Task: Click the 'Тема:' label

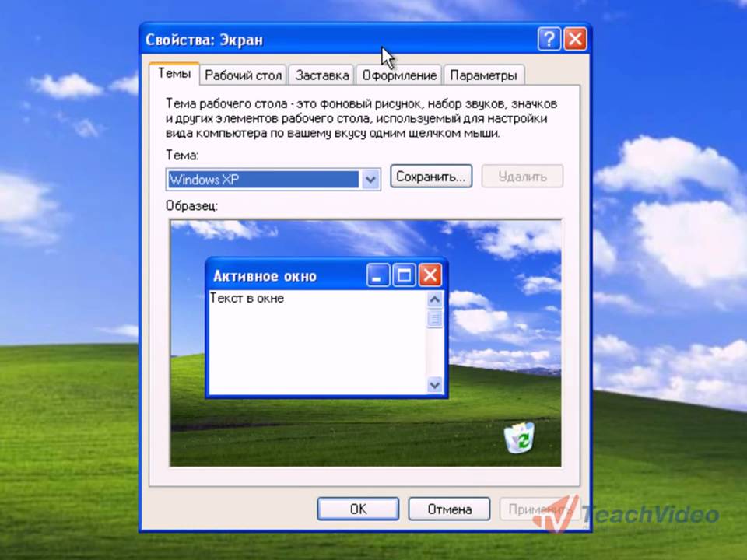Action: click(182, 156)
